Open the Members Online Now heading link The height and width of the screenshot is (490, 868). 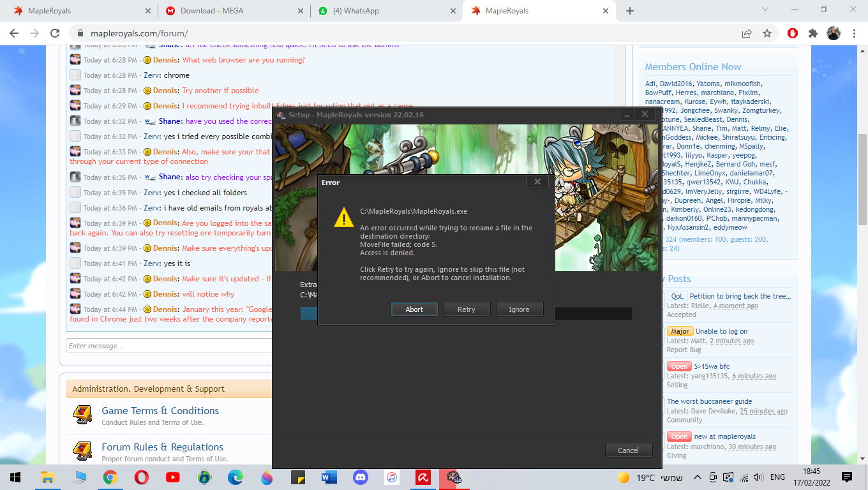[x=693, y=66]
